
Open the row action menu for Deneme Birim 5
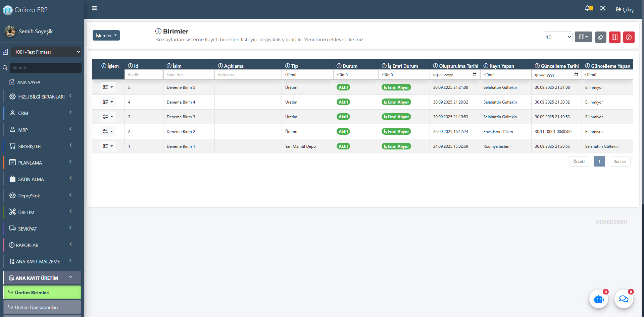(x=108, y=87)
